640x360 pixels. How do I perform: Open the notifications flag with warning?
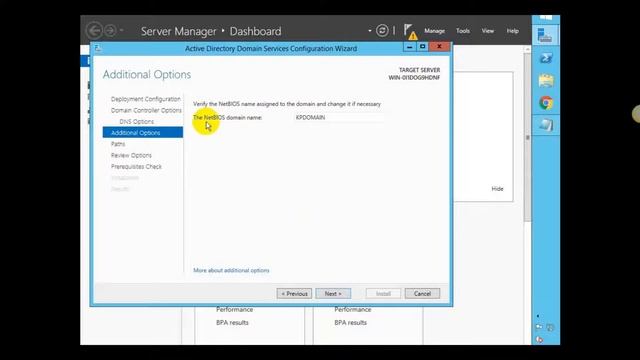click(x=410, y=31)
